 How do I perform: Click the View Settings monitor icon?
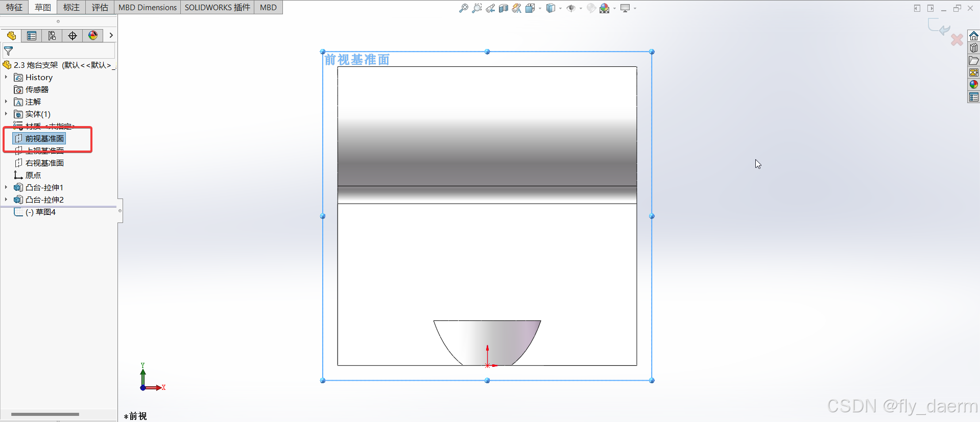point(625,8)
